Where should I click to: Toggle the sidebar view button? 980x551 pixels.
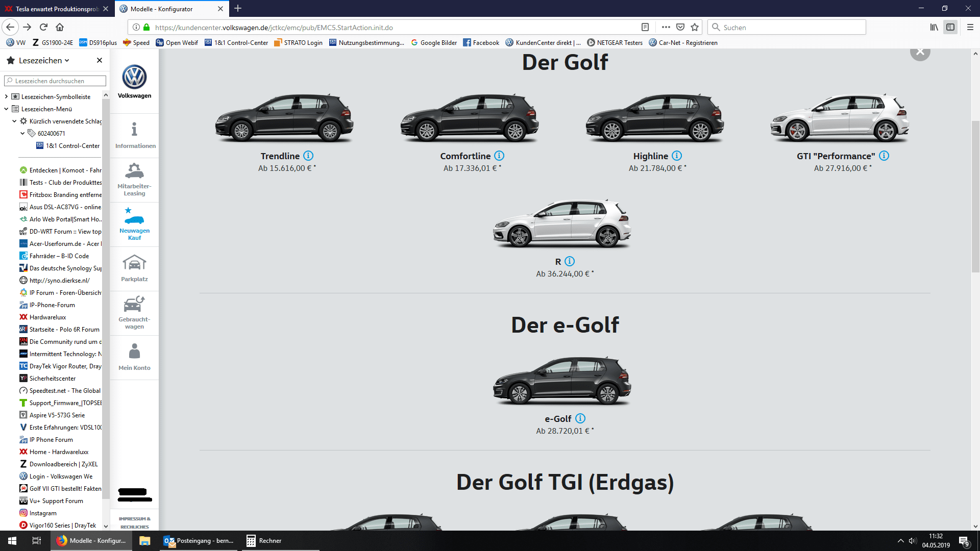coord(950,27)
